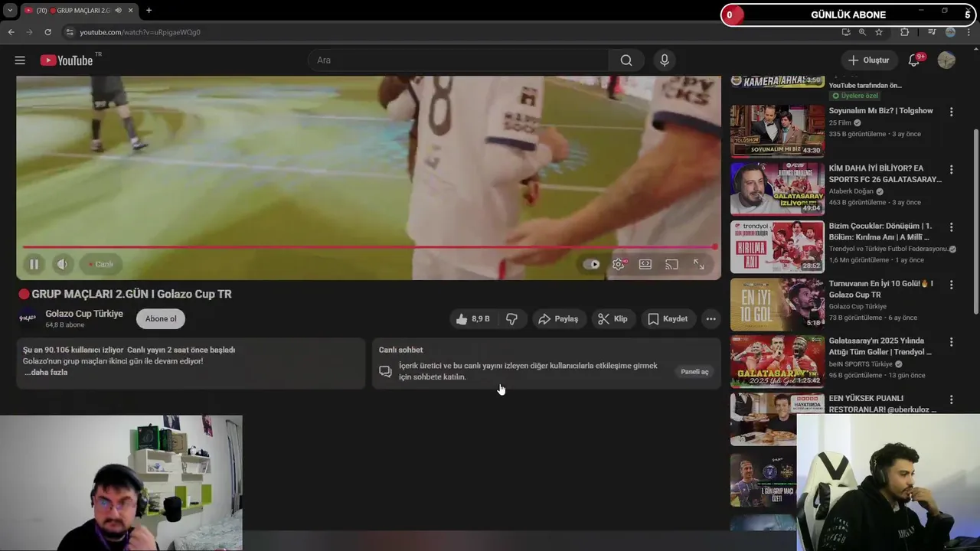Subscribe with Abone ol button
The width and height of the screenshot is (980, 551).
pos(161,319)
